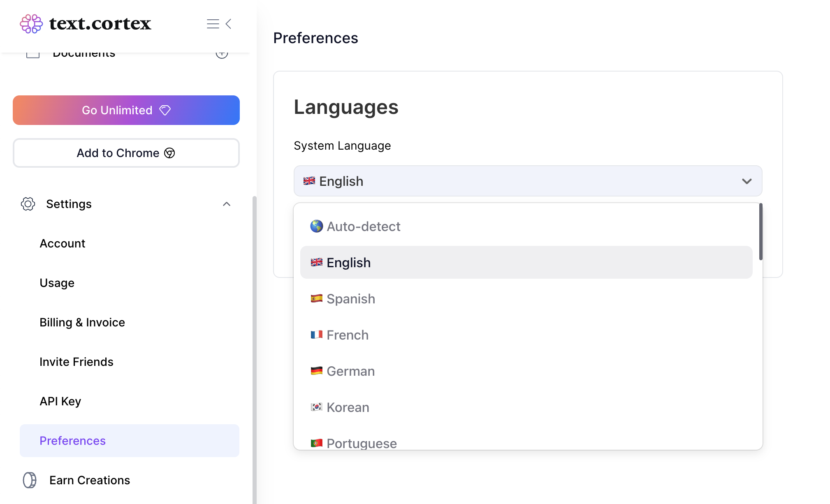830x504 pixels.
Task: Select Auto-detect language option
Action: tap(526, 226)
